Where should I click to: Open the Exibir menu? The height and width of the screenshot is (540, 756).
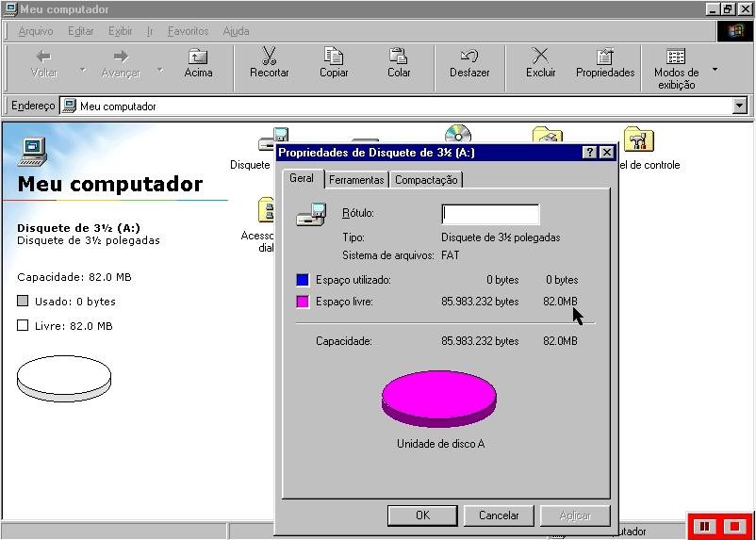click(x=121, y=31)
